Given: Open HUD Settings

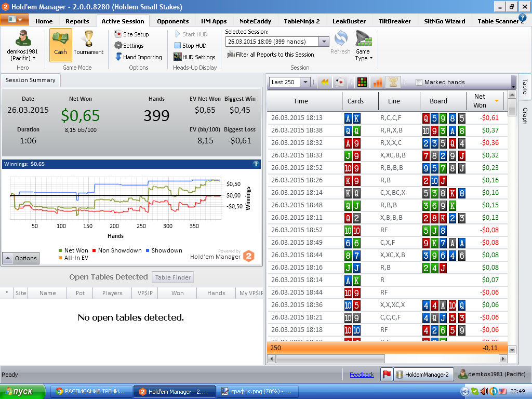Looking at the screenshot, I should pos(194,57).
